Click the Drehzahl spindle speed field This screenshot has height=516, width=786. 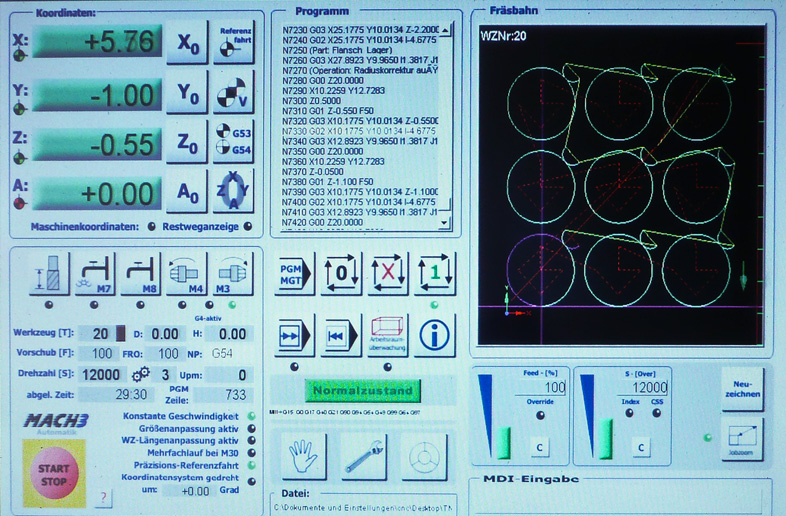coord(101,375)
